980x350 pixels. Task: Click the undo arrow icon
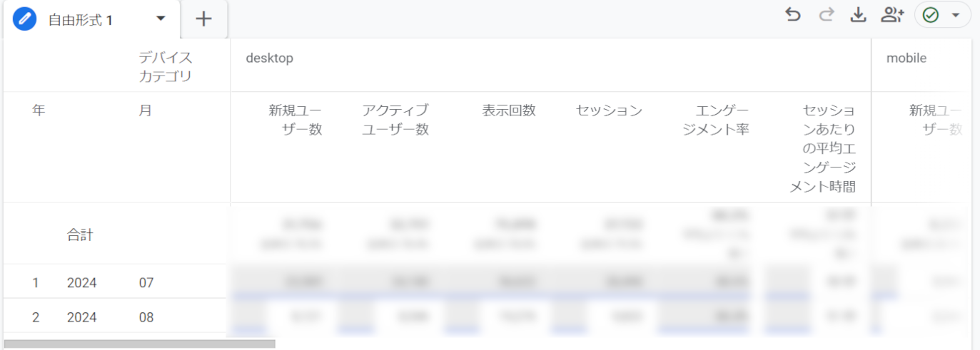point(792,15)
